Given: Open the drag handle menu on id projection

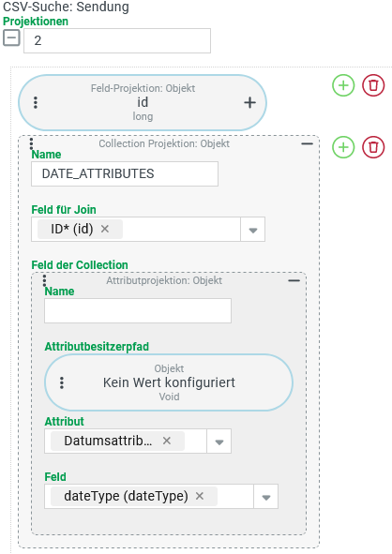Looking at the screenshot, I should pyautogui.click(x=36, y=102).
